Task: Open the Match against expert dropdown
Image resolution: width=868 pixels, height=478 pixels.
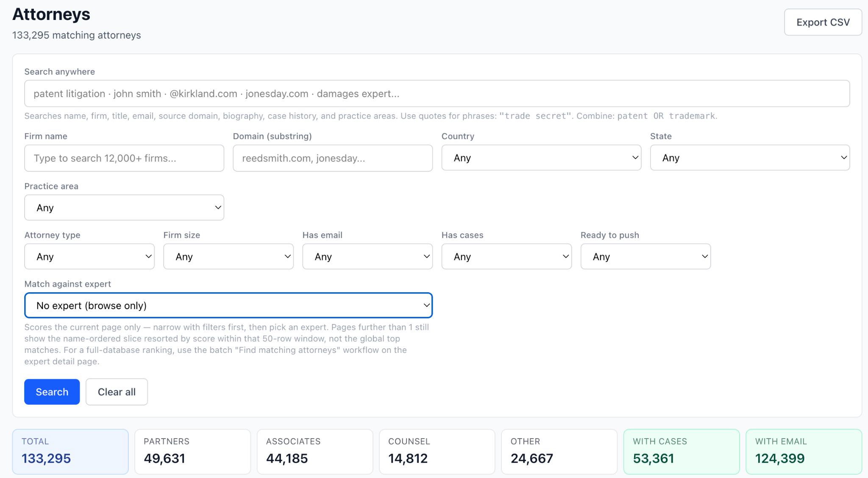Action: tap(228, 305)
